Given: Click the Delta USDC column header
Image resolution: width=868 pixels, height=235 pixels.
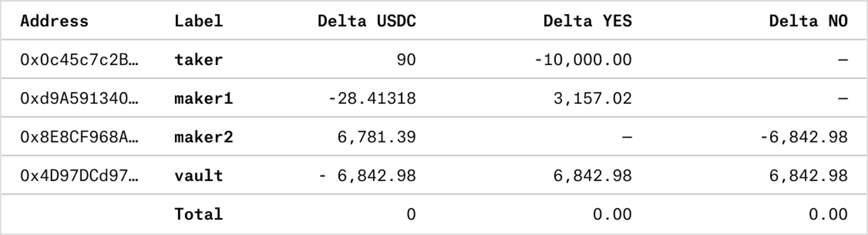Looking at the screenshot, I should point(367,21).
